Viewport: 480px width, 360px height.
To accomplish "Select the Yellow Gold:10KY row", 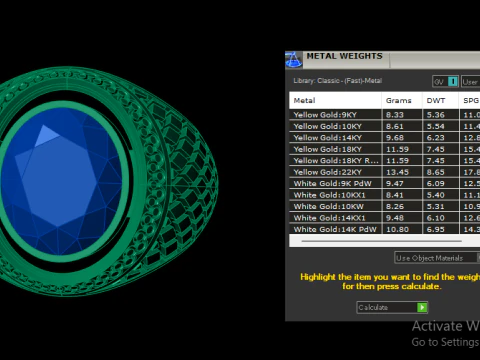I will point(385,126).
